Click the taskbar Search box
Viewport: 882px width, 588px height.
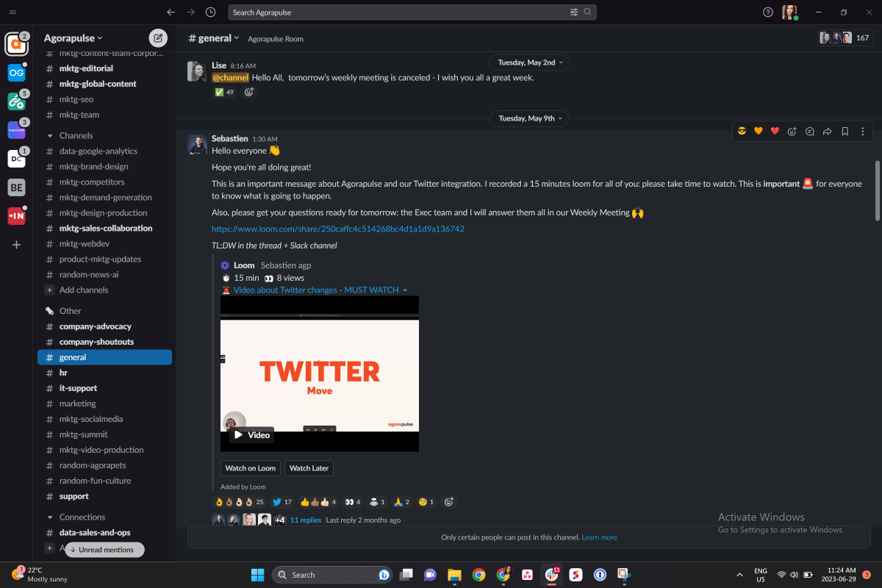point(332,575)
